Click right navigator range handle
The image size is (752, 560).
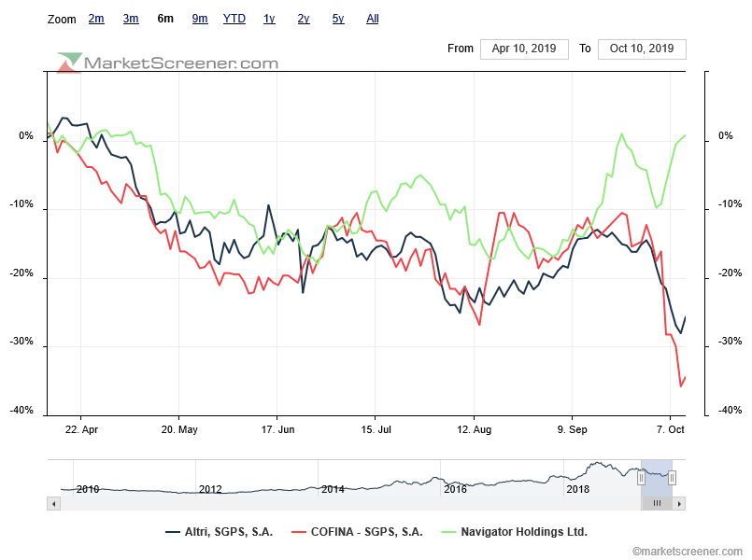tap(672, 478)
